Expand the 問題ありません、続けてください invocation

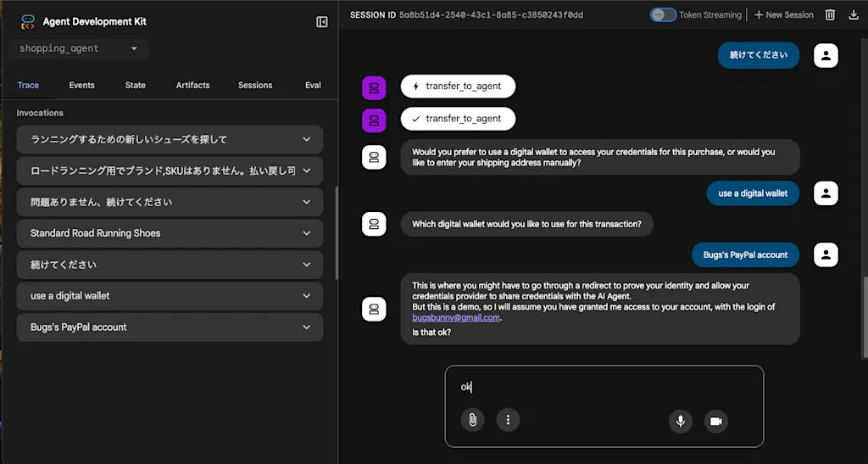(170, 202)
